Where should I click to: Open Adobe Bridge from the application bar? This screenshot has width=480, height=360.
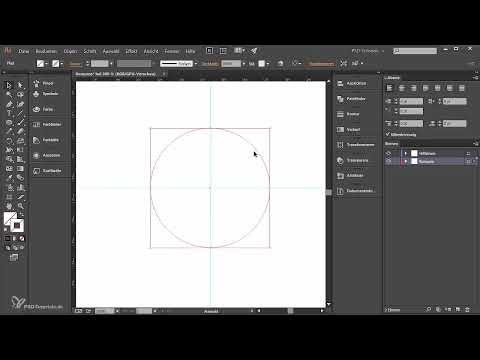tap(209, 51)
